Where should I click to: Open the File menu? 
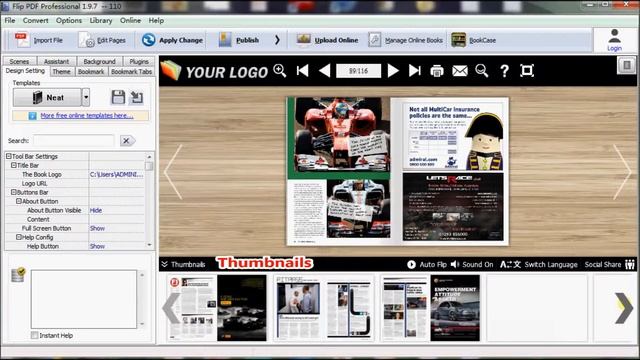tap(10, 20)
